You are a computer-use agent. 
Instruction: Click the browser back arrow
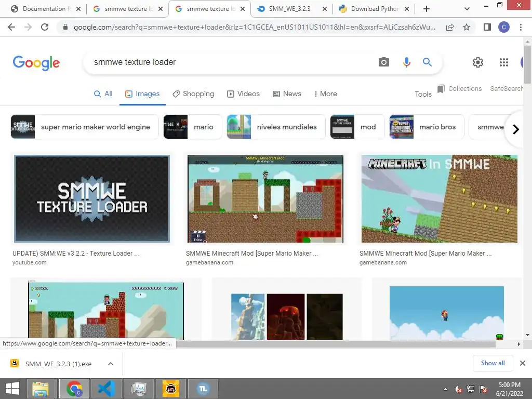click(11, 27)
